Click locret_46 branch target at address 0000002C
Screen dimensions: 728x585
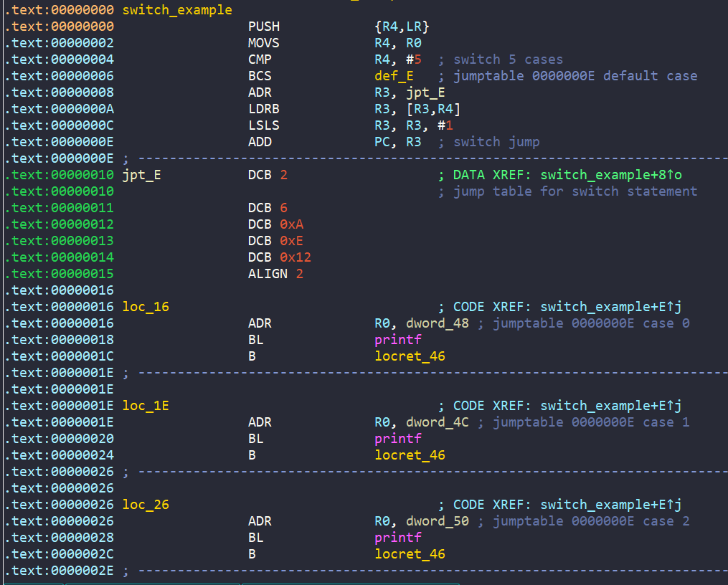[410, 554]
